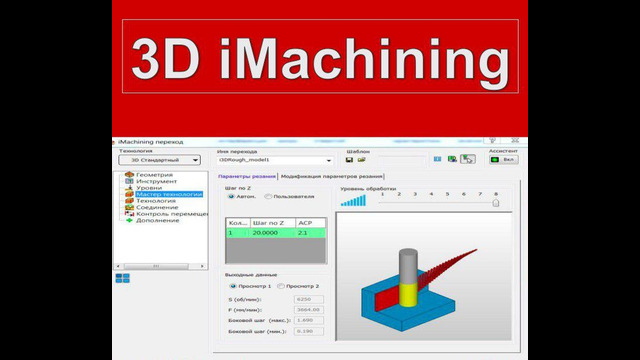Open the Технология dropdown showing 3D Стандартный
This screenshot has height=360, width=640.
coord(160,160)
